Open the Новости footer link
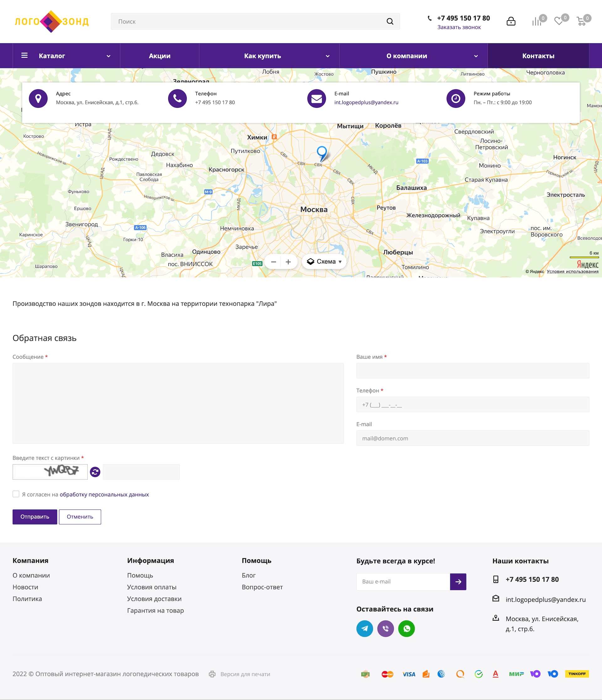This screenshot has height=700, width=602. pos(25,587)
